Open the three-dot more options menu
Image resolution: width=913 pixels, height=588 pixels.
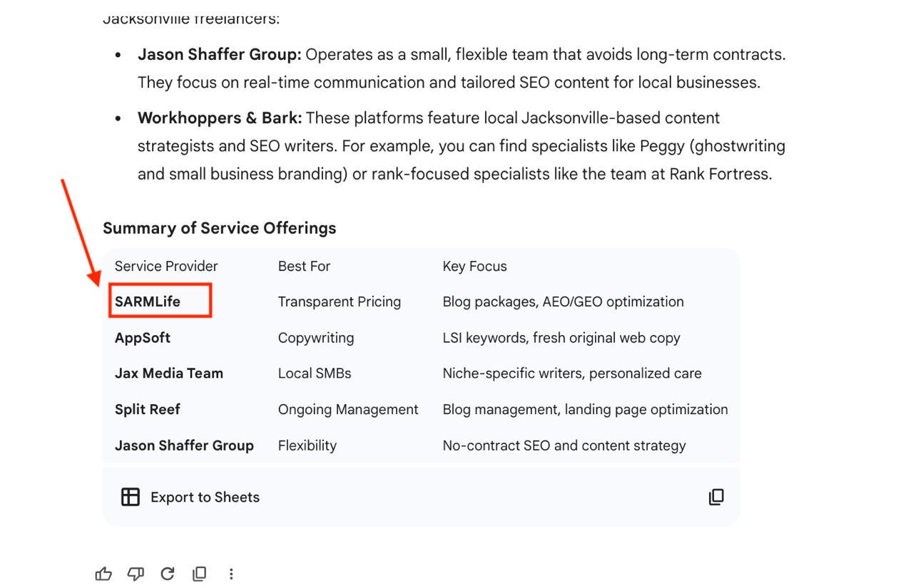tap(231, 574)
